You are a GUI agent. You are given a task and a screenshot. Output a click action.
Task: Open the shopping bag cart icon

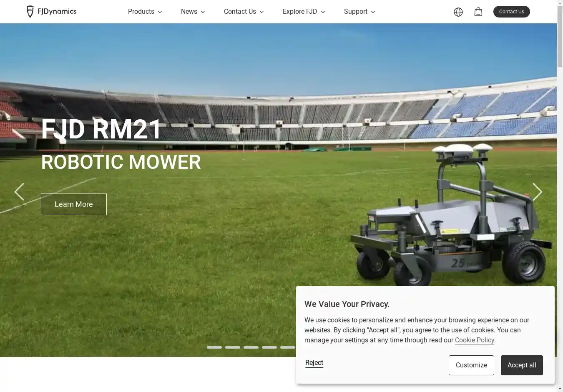(x=478, y=12)
